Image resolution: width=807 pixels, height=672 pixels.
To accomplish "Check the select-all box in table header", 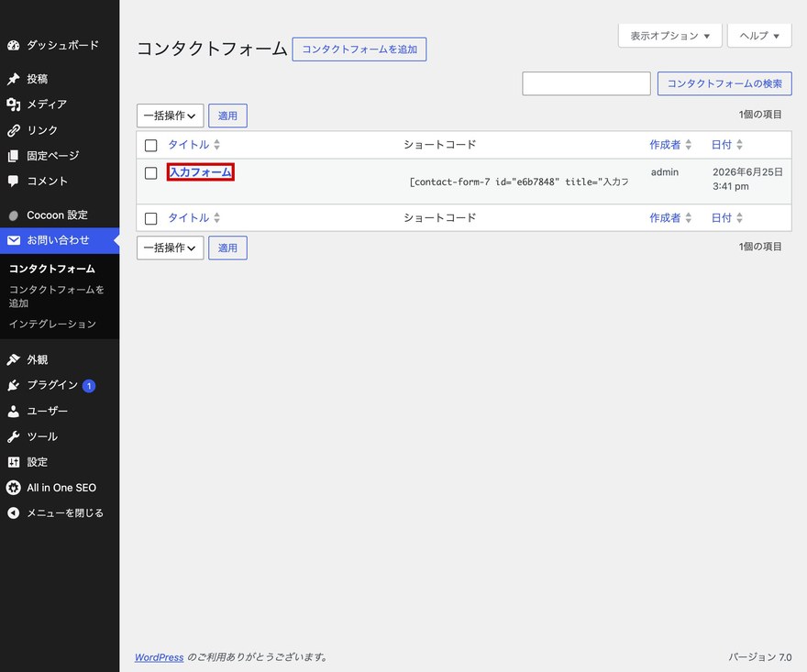I will [x=150, y=145].
